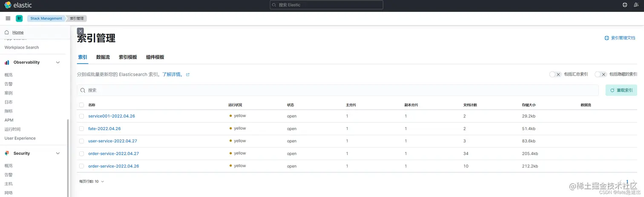Sort by the 文档计数 column header
644x197 pixels.
pyautogui.click(x=470, y=105)
